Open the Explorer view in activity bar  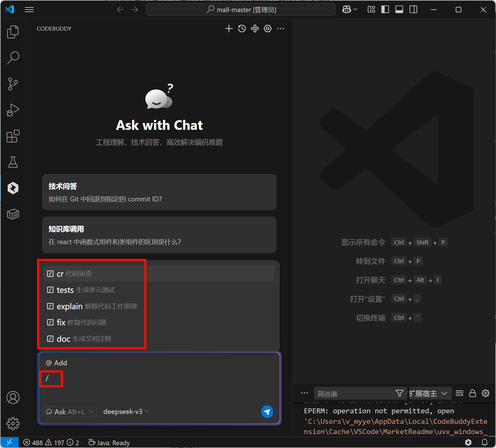click(x=13, y=32)
